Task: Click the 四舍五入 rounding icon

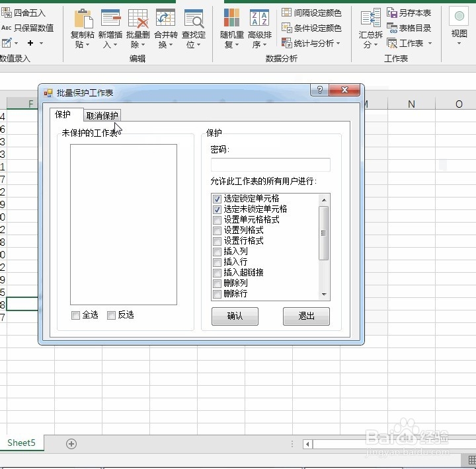Action: [x=7, y=13]
